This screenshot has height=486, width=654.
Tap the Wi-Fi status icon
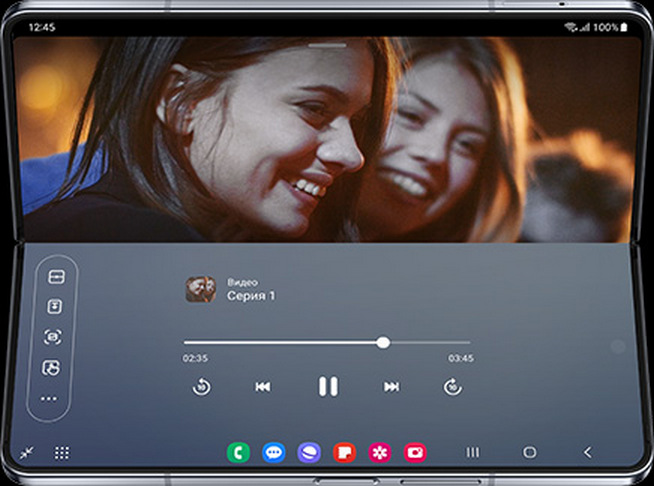point(571,28)
